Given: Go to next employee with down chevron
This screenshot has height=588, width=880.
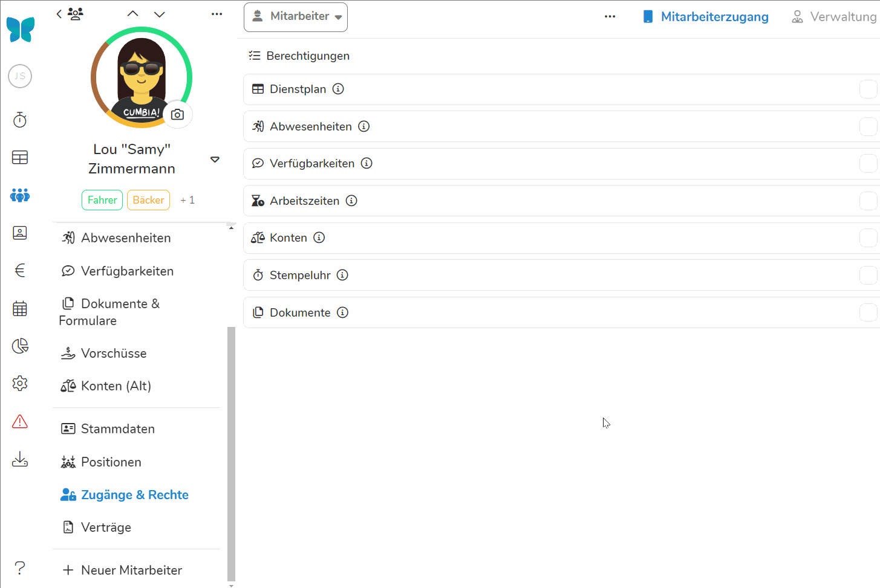Looking at the screenshot, I should pyautogui.click(x=160, y=14).
